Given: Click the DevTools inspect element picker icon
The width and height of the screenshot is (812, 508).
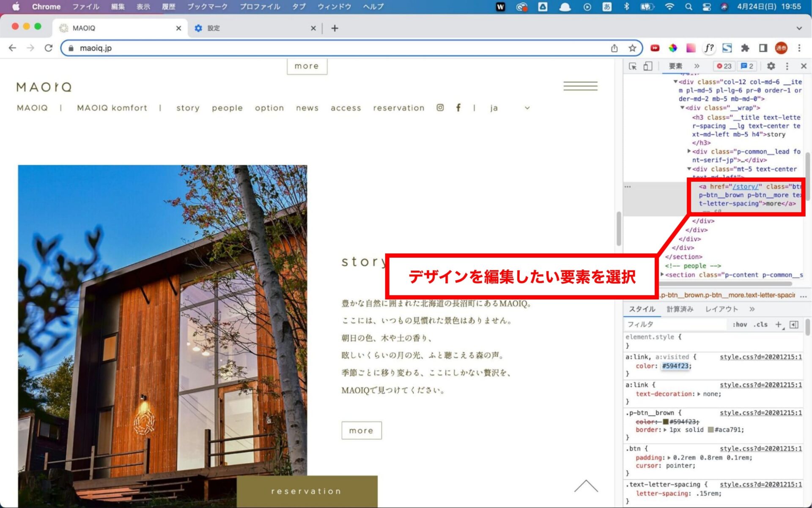Looking at the screenshot, I should click(633, 66).
